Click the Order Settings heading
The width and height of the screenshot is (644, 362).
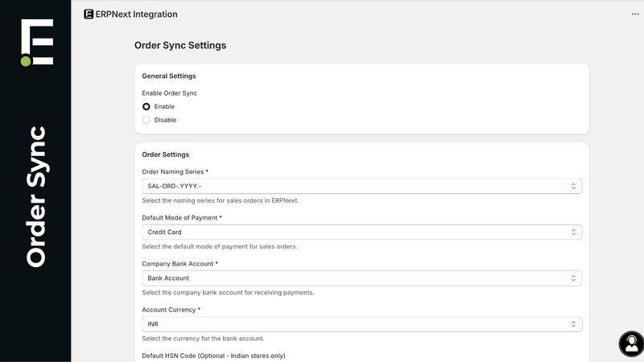166,154
